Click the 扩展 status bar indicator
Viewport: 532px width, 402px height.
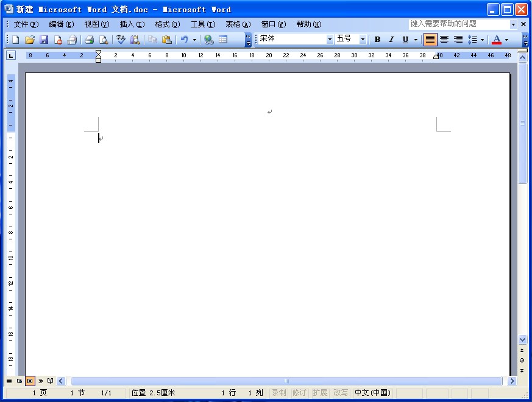click(x=320, y=392)
